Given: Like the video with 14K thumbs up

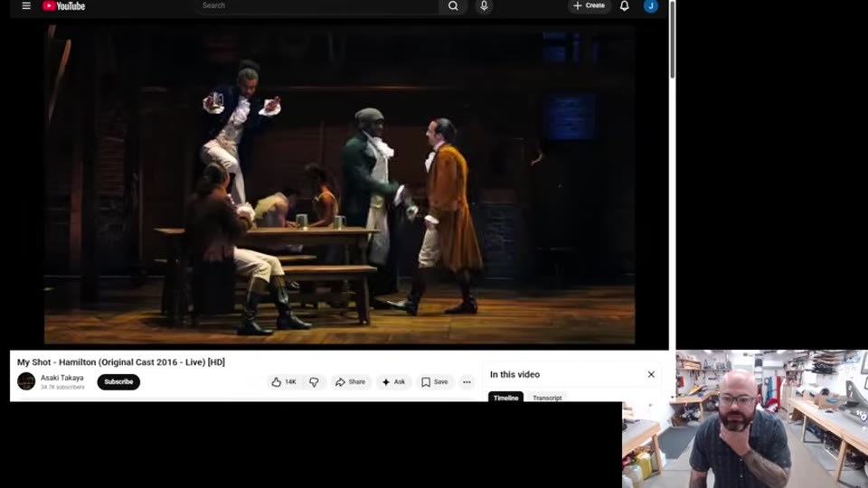Looking at the screenshot, I should click(285, 381).
